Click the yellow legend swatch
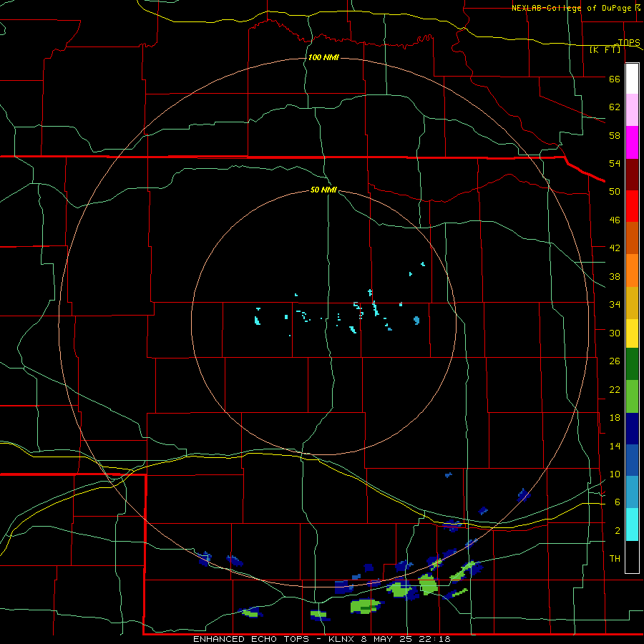 point(632,333)
